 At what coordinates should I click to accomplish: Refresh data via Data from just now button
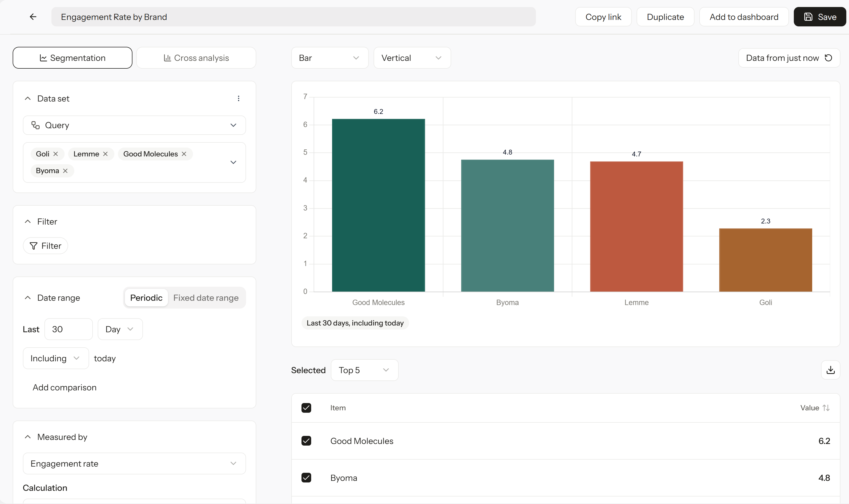tap(789, 58)
